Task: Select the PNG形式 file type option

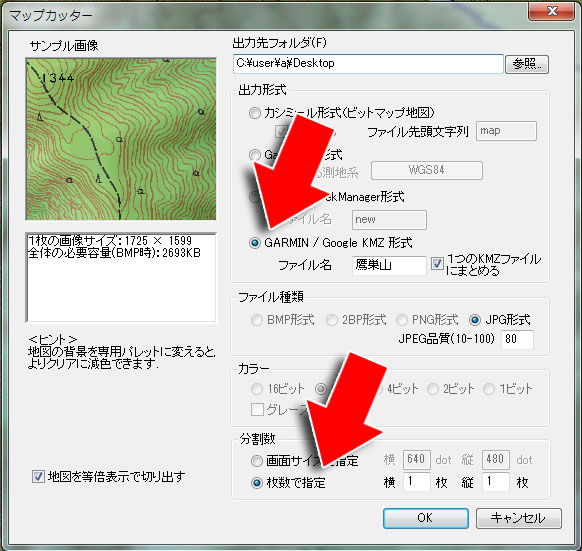Action: coord(402,320)
